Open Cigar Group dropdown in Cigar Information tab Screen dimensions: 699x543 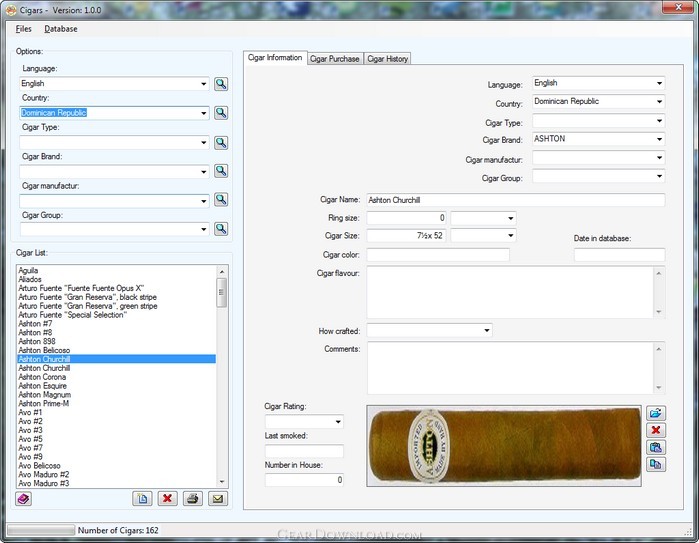tap(659, 176)
